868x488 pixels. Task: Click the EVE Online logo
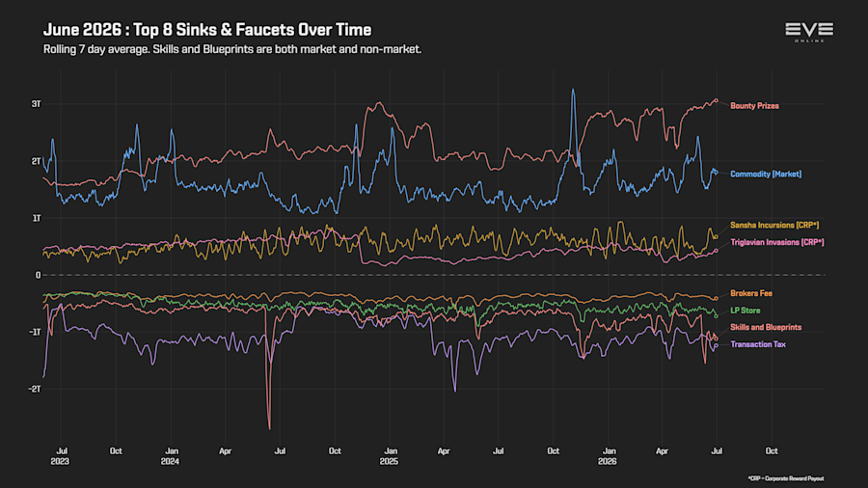click(x=809, y=32)
